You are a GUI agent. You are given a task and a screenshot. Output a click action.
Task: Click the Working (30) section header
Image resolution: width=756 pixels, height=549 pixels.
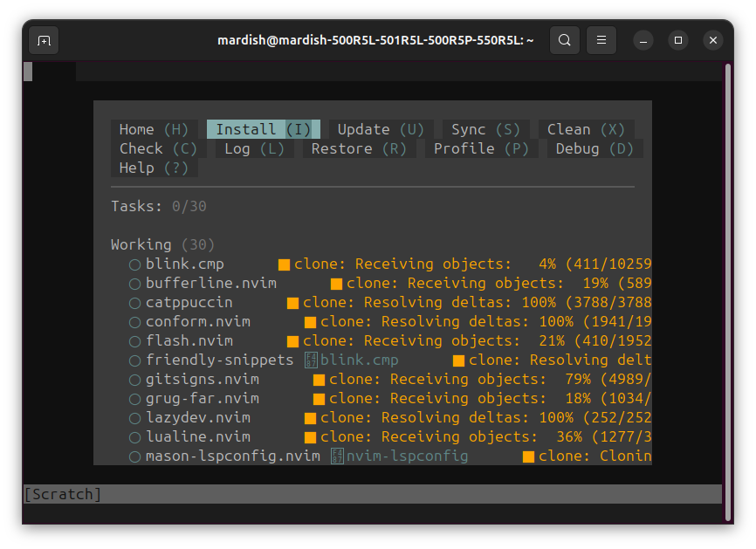(163, 245)
